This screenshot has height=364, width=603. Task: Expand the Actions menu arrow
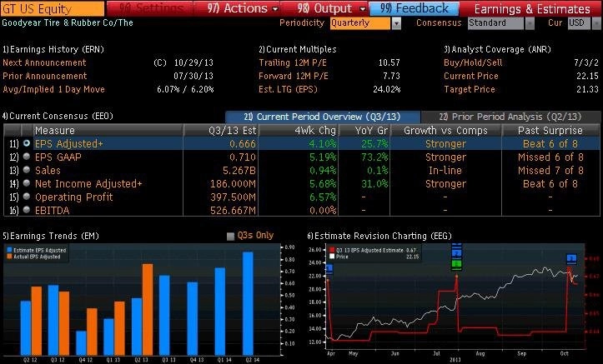pyautogui.click(x=275, y=9)
